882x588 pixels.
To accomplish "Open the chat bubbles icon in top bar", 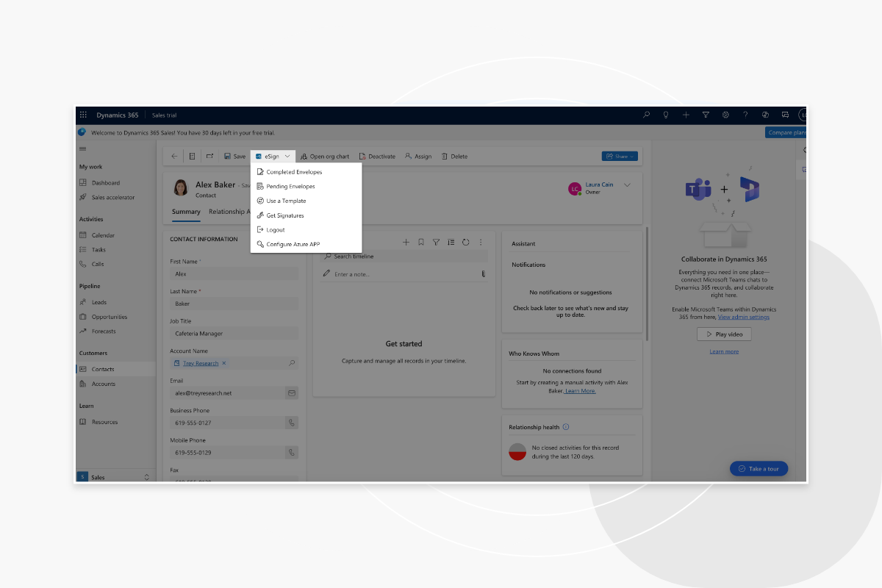I will 785,115.
